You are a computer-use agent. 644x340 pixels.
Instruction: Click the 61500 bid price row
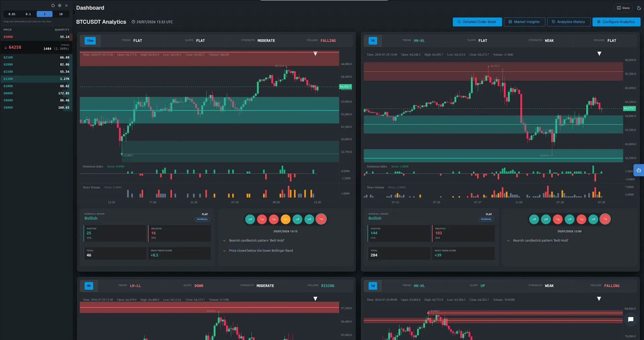click(x=36, y=72)
